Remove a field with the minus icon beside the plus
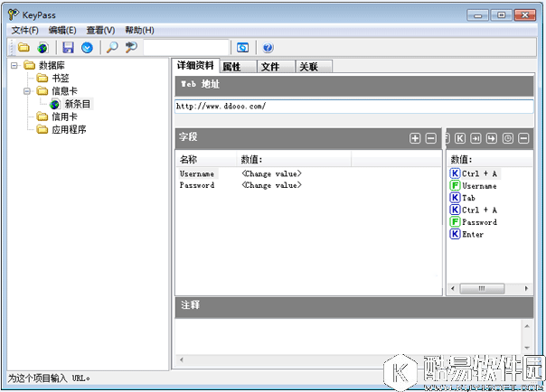Screen dimensions: 546x392 tap(430, 138)
